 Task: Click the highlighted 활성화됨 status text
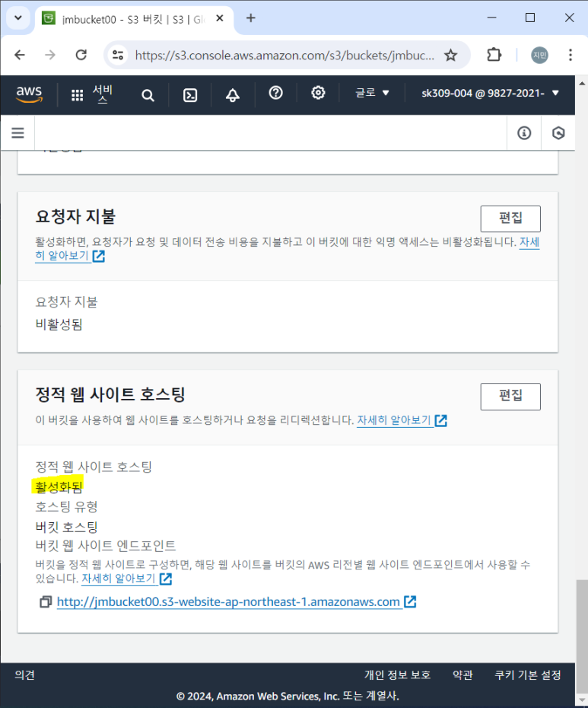point(59,486)
